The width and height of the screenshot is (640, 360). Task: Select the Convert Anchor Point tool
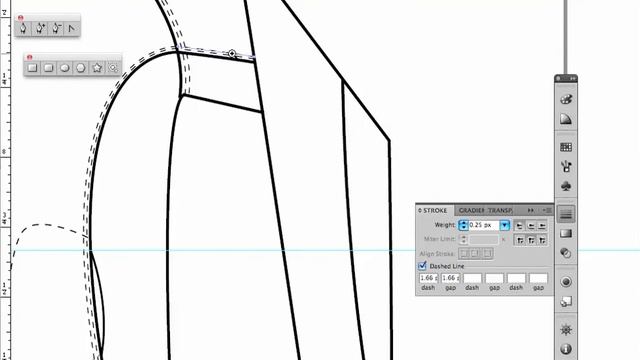point(72,29)
